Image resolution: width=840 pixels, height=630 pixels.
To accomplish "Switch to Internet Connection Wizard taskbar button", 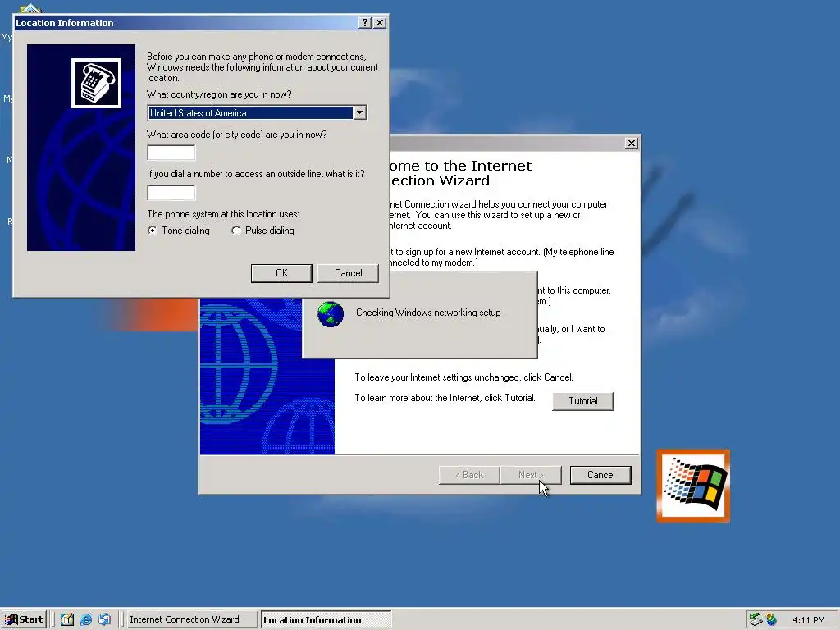I will (191, 619).
